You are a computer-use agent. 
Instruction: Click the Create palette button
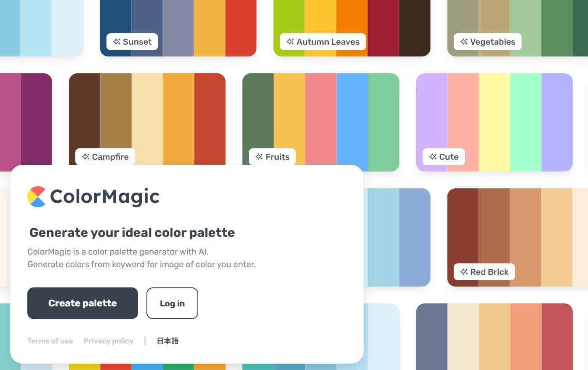pyautogui.click(x=82, y=303)
